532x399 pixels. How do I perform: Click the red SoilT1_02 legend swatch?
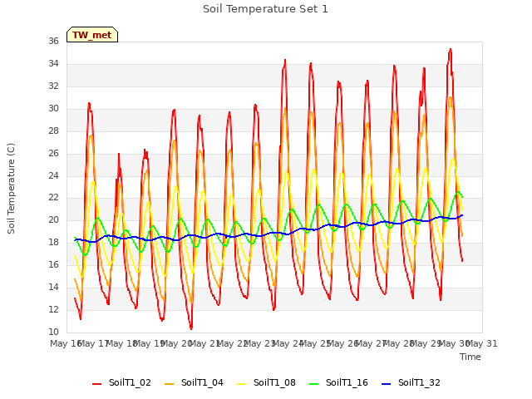(x=97, y=384)
